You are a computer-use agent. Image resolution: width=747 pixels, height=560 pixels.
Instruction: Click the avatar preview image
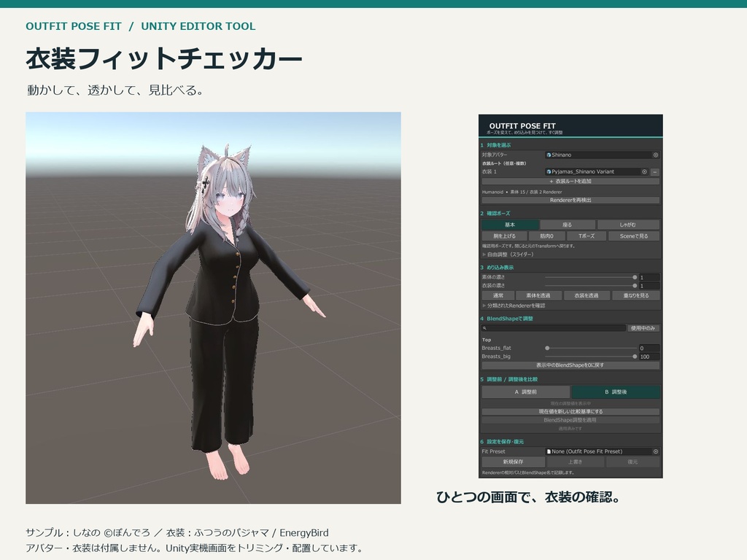tap(213, 308)
